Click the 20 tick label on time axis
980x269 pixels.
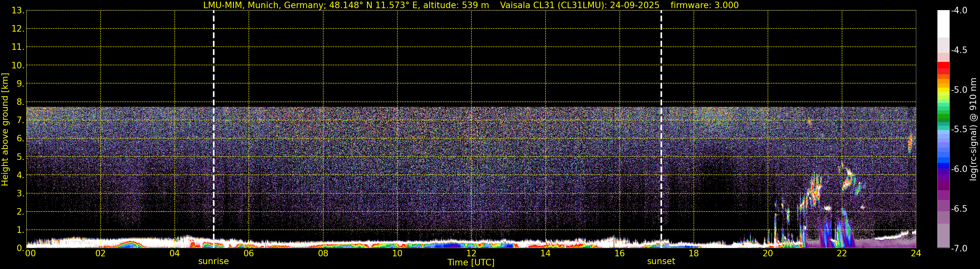[x=768, y=253]
